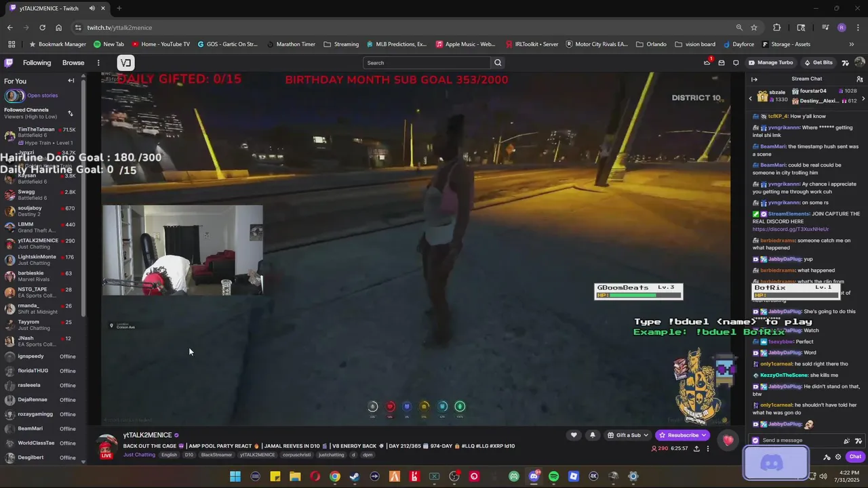
Task: Open souljaboy channel in sidebar
Action: coord(41,211)
